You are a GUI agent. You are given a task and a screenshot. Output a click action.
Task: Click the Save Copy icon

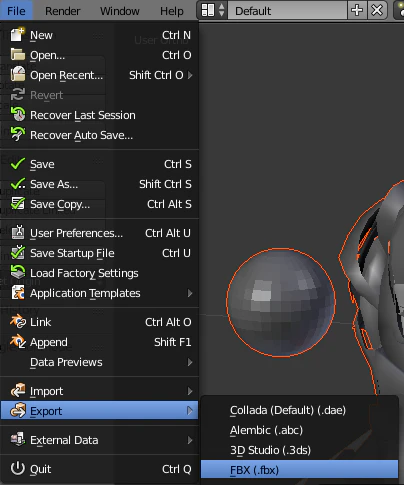[18, 204]
